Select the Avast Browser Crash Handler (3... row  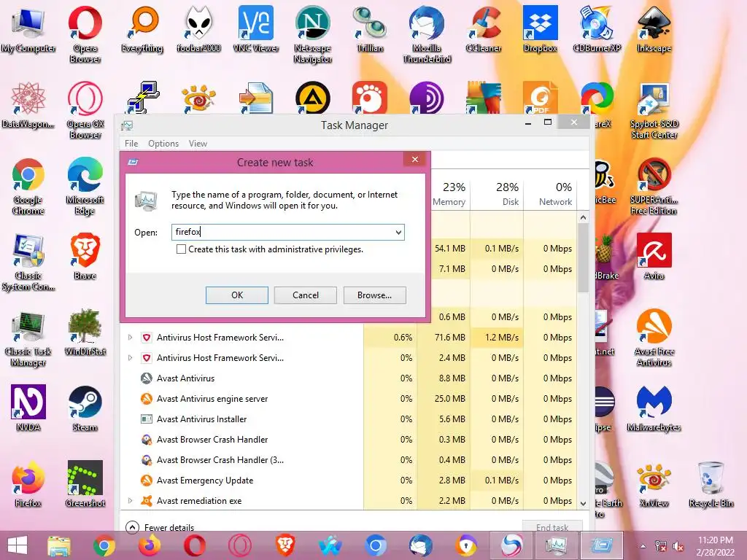[349, 459]
